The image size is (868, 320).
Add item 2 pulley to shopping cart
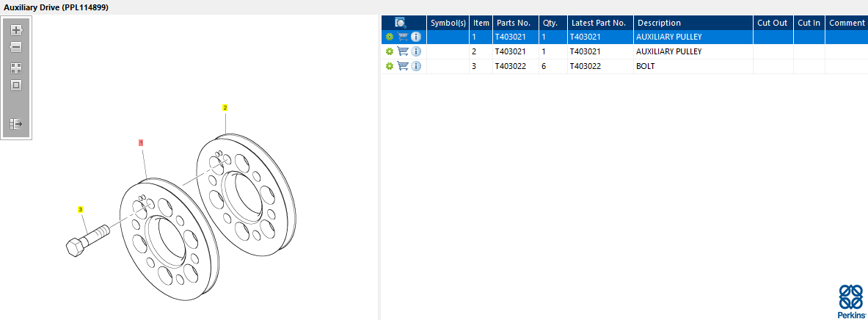click(x=403, y=51)
